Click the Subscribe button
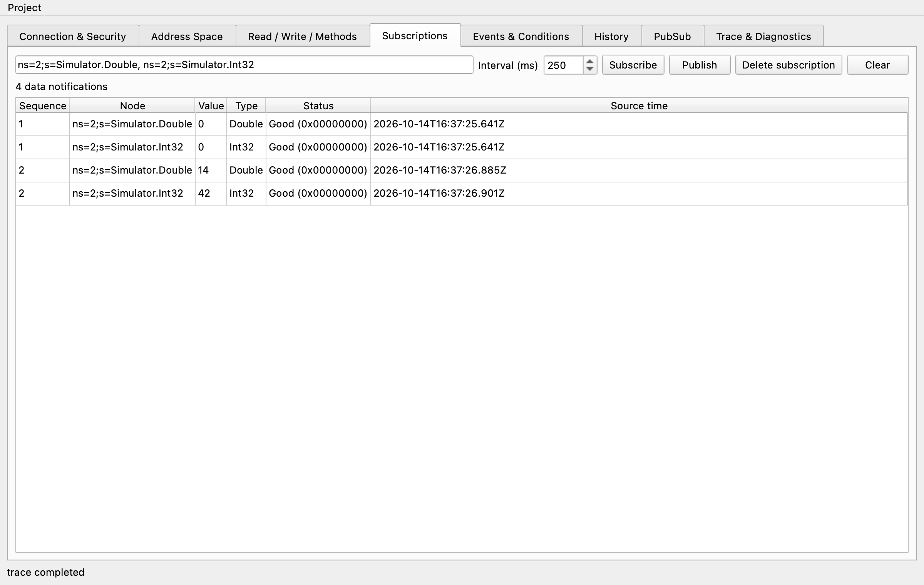The height and width of the screenshot is (585, 924). (633, 65)
